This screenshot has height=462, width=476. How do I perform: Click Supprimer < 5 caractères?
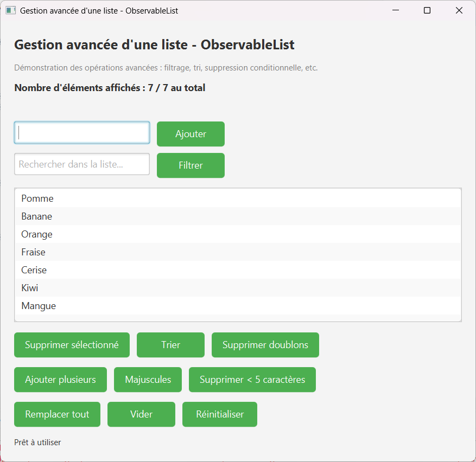252,379
